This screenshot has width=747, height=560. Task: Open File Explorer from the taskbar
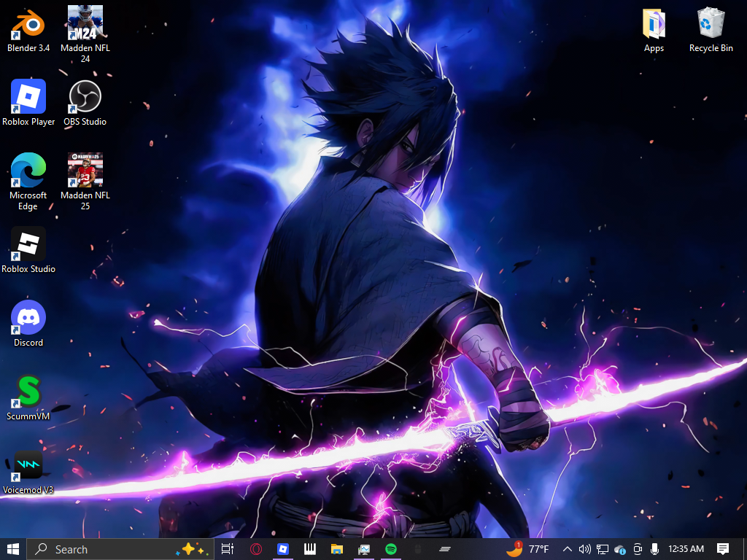coord(337,549)
